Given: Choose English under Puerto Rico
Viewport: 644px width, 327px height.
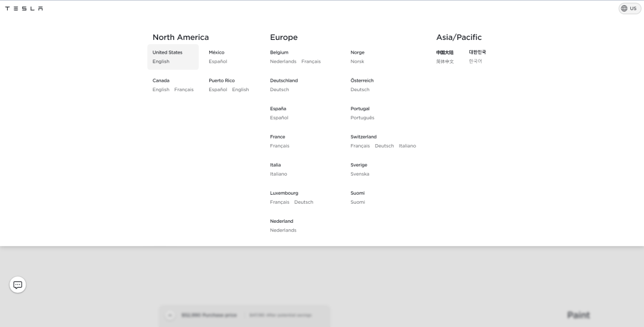Looking at the screenshot, I should [x=240, y=89].
